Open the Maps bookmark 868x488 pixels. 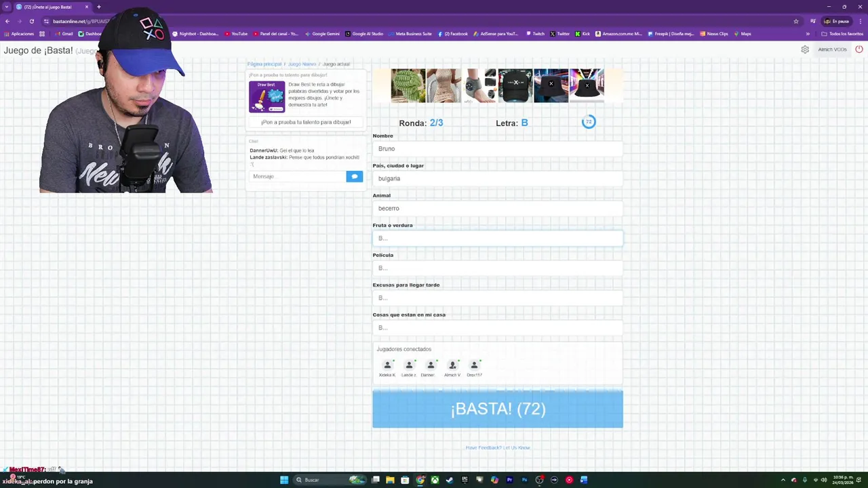pos(743,34)
